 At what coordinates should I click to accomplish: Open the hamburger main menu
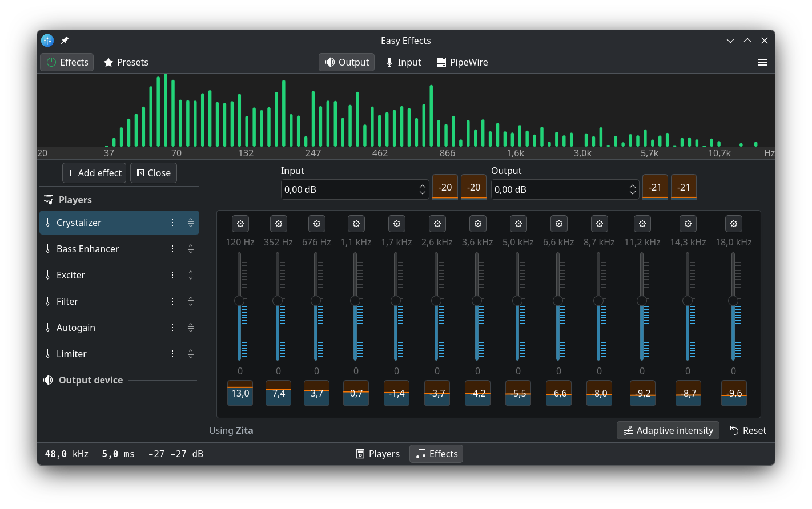762,62
